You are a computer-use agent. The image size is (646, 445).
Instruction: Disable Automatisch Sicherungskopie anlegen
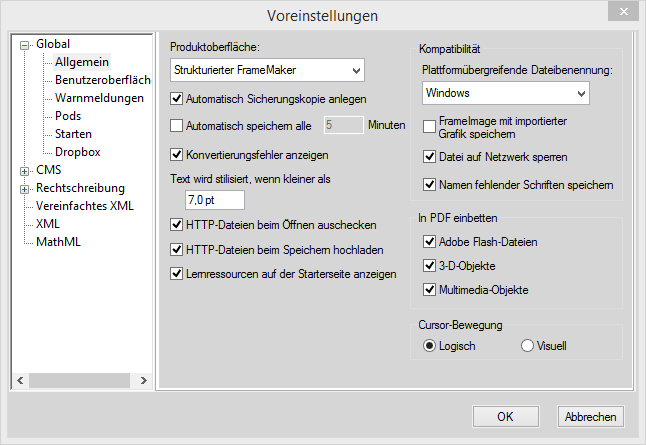tap(177, 99)
